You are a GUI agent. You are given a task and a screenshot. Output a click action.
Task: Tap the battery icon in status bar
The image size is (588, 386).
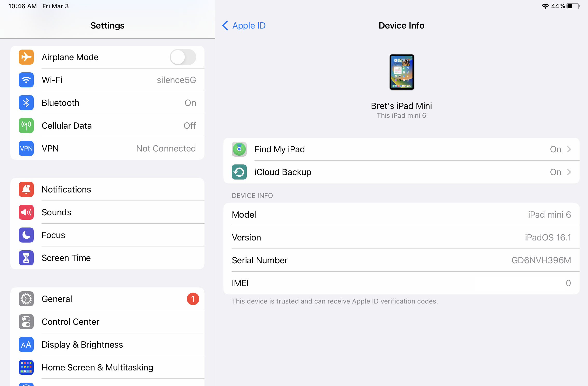(x=573, y=6)
